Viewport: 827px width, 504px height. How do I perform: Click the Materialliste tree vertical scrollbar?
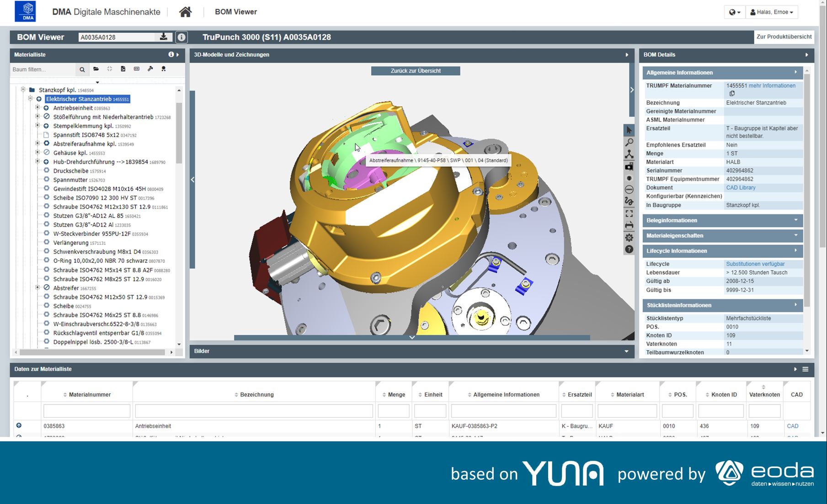(x=179, y=133)
